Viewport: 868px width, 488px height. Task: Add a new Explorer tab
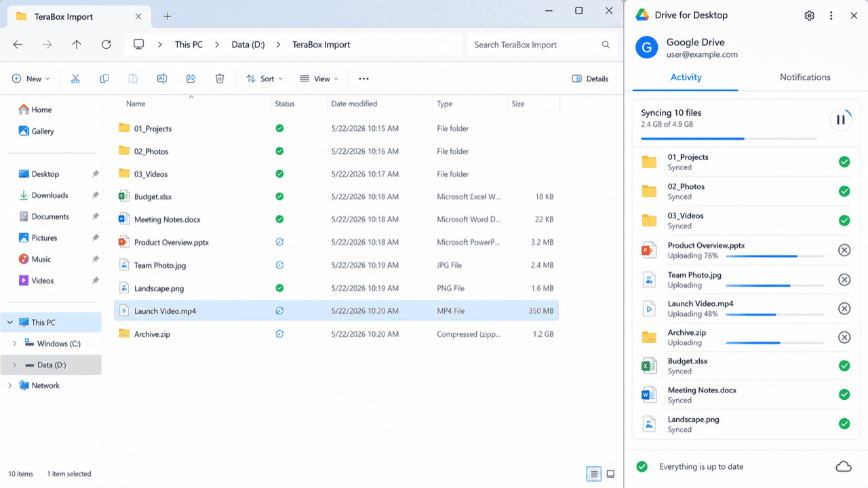pos(167,16)
